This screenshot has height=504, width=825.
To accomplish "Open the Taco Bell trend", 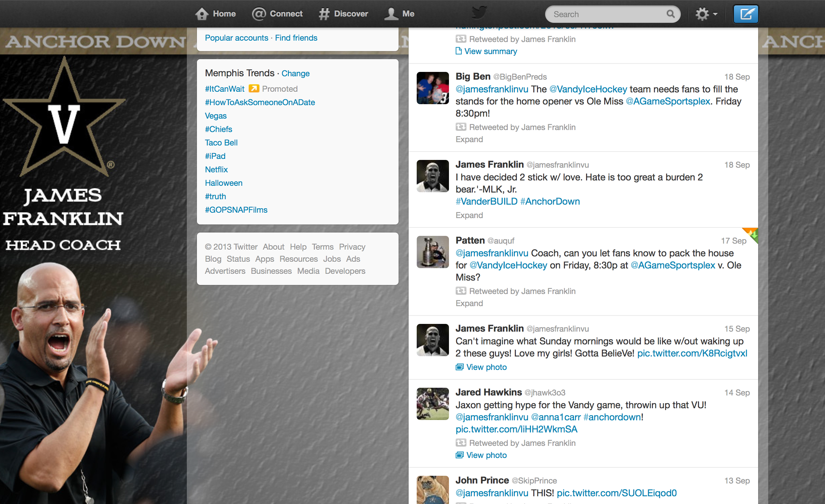I will point(221,143).
